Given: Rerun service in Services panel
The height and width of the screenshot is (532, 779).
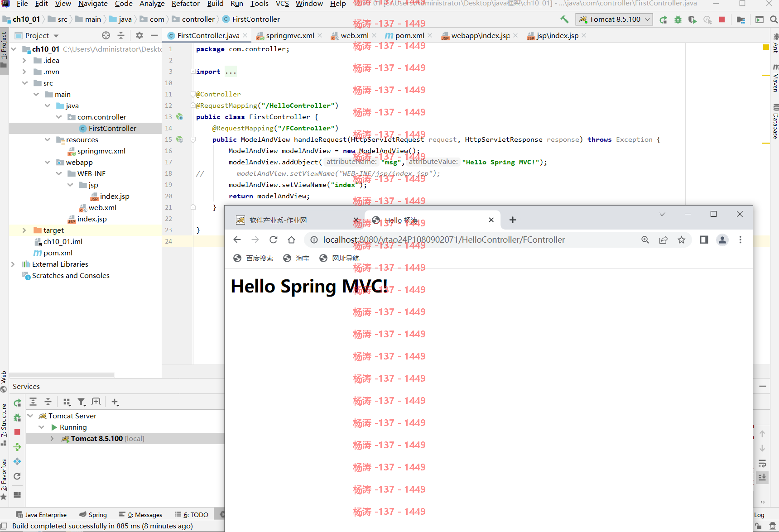Looking at the screenshot, I should point(17,403).
